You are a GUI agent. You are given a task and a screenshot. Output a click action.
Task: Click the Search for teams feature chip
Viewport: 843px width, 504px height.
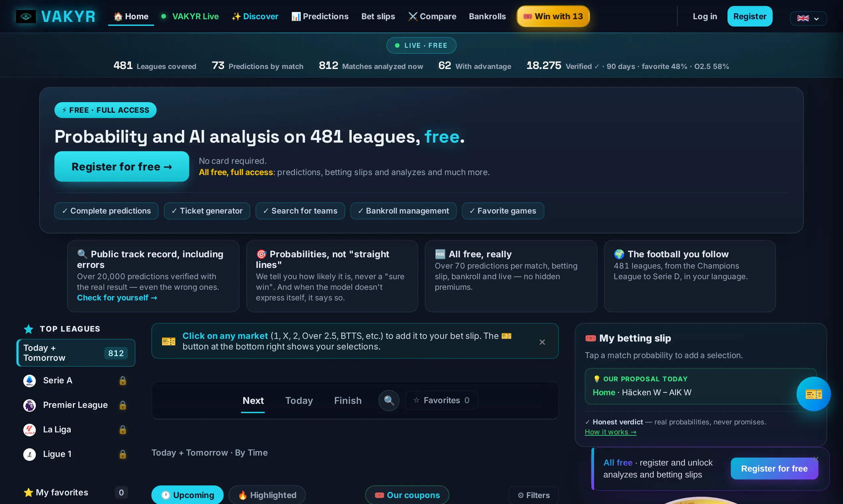[x=300, y=211]
